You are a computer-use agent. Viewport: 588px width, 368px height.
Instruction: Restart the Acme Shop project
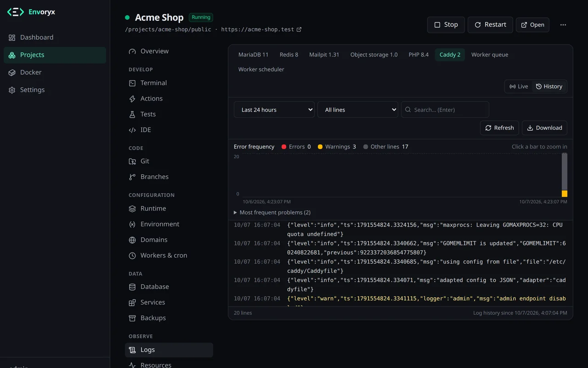(490, 25)
